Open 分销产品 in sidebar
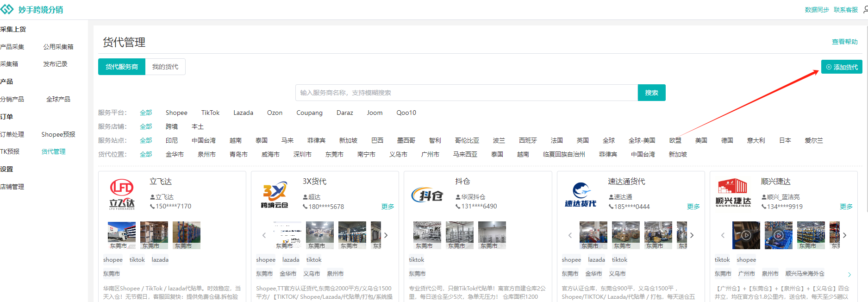The image size is (868, 302). (x=12, y=99)
